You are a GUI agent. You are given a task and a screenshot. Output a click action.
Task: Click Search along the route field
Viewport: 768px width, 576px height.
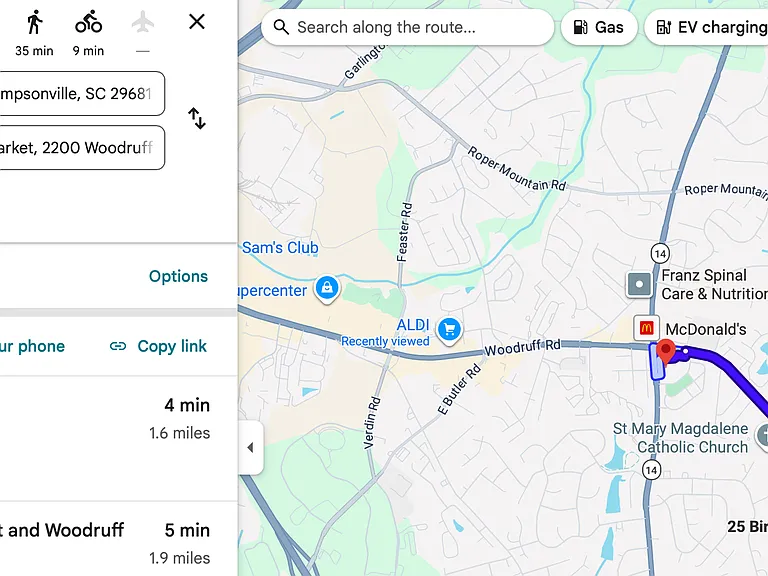coord(408,27)
